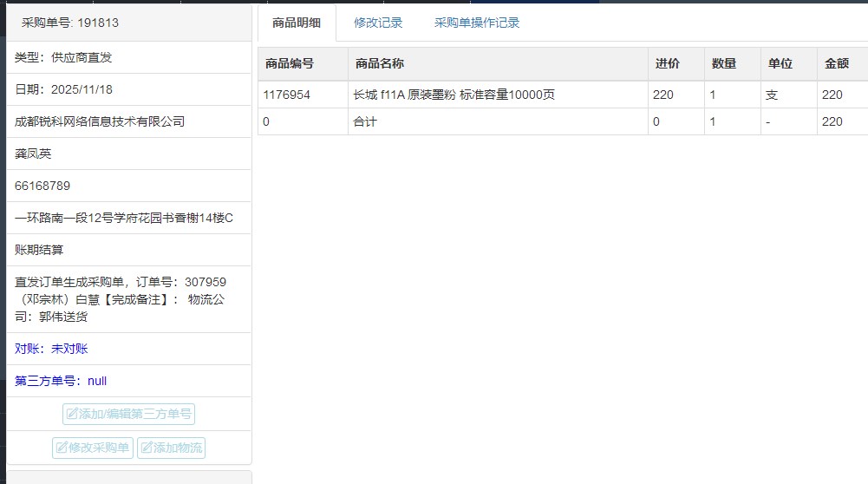
Task: Select the 单位 column header
Action: coord(780,63)
